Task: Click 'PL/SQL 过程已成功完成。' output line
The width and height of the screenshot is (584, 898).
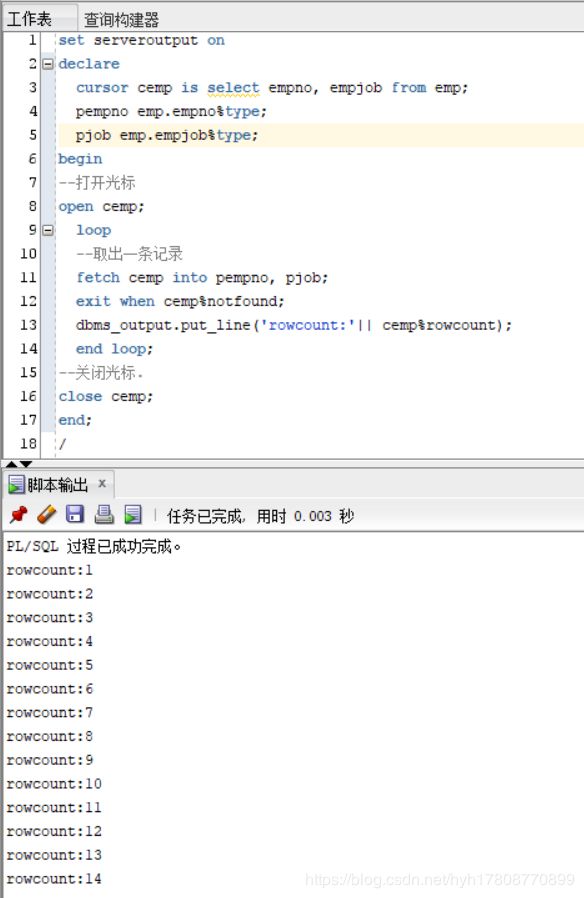Action: [x=94, y=546]
